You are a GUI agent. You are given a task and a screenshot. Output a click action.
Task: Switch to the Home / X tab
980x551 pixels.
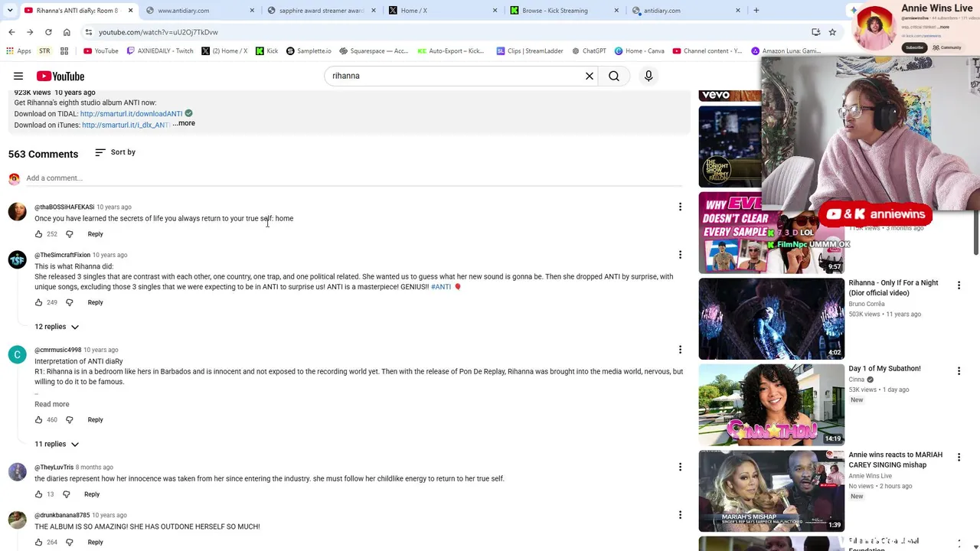point(443,11)
